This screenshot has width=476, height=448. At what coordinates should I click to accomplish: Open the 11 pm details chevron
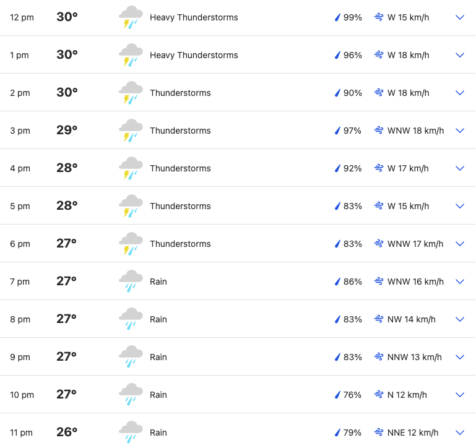click(460, 432)
